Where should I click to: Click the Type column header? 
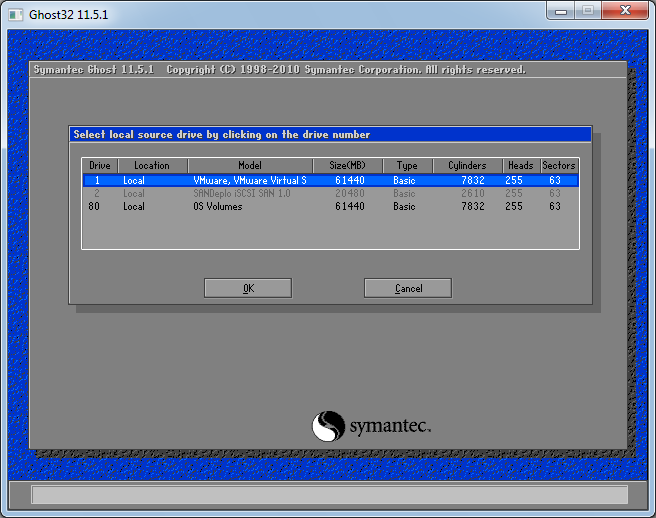tap(407, 165)
